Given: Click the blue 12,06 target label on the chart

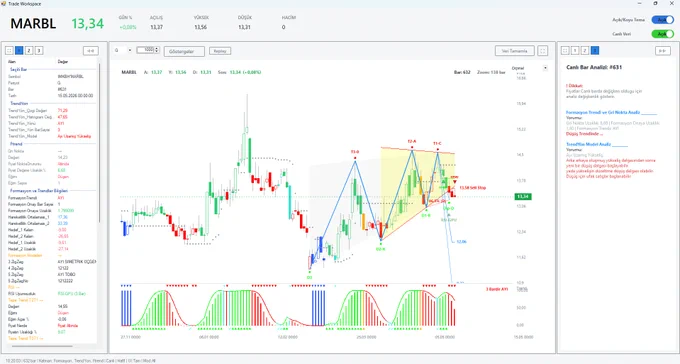Looking at the screenshot, I should coord(461,242).
